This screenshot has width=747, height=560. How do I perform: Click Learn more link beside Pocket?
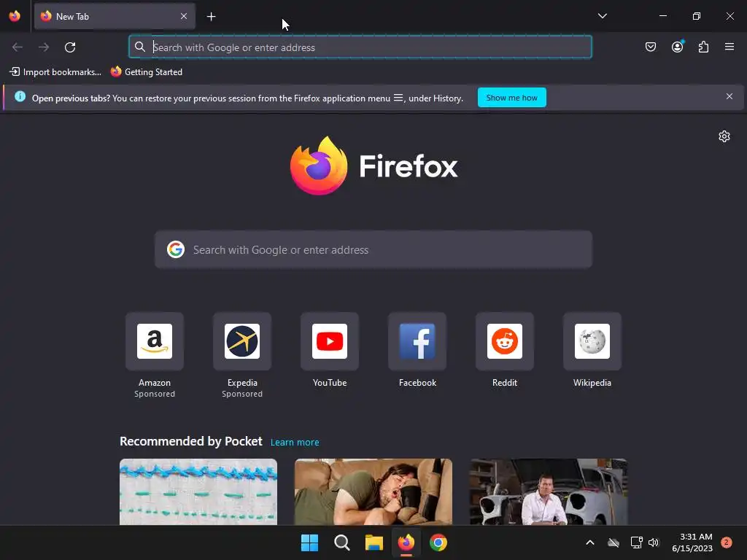point(295,443)
